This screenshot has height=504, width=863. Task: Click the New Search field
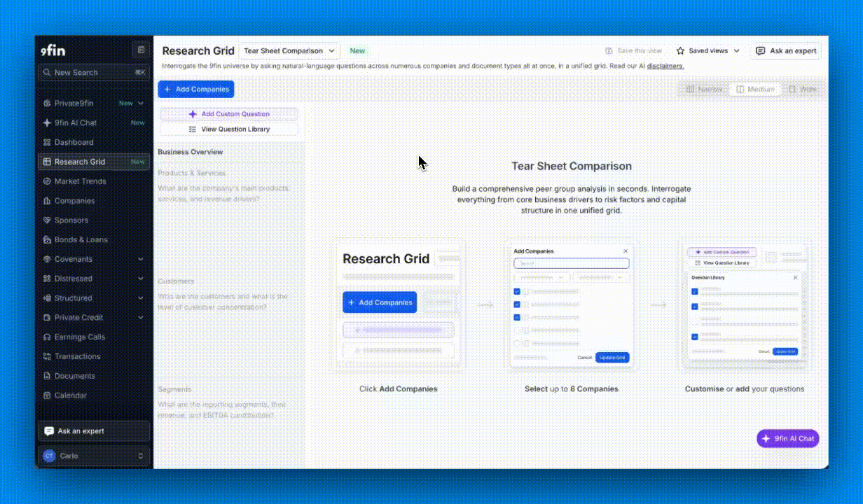pyautogui.click(x=94, y=73)
